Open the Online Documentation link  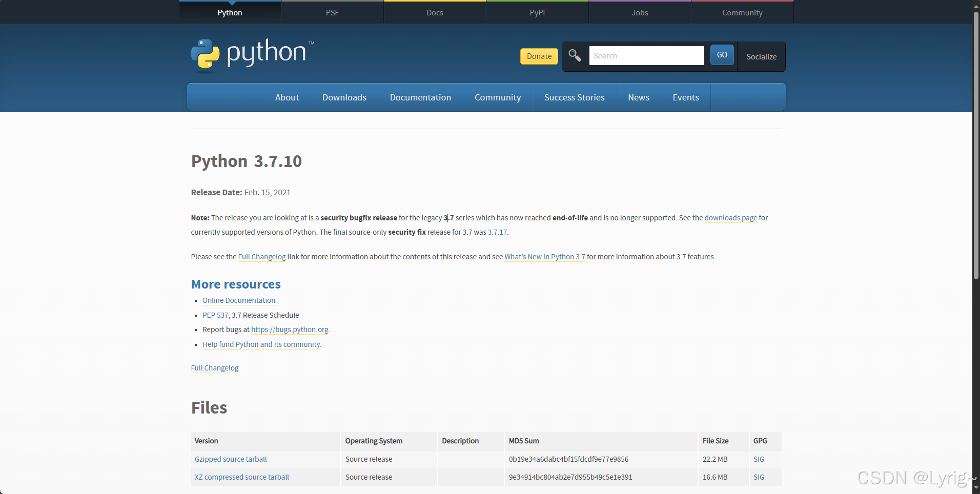point(239,300)
